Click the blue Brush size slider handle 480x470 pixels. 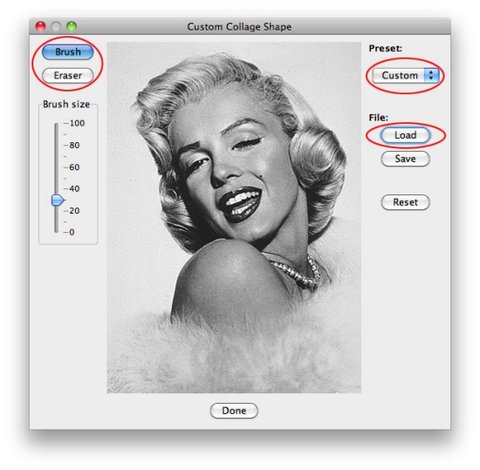click(57, 200)
